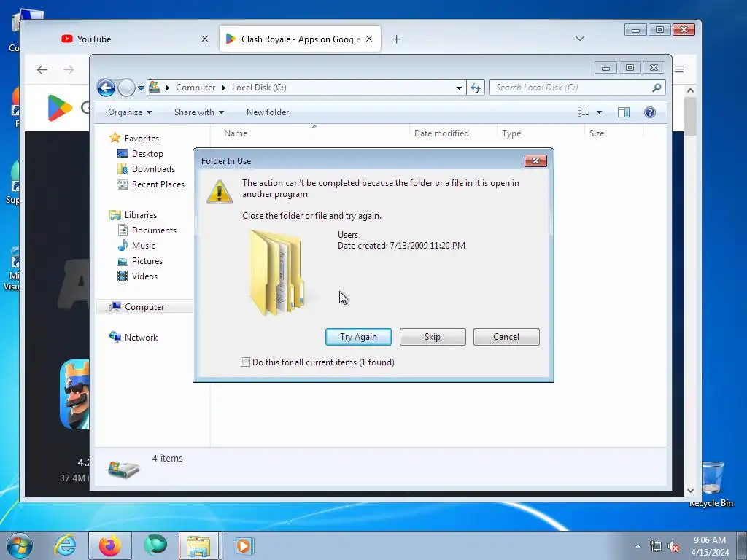Click browser page scrollbar up arrow

(x=690, y=90)
